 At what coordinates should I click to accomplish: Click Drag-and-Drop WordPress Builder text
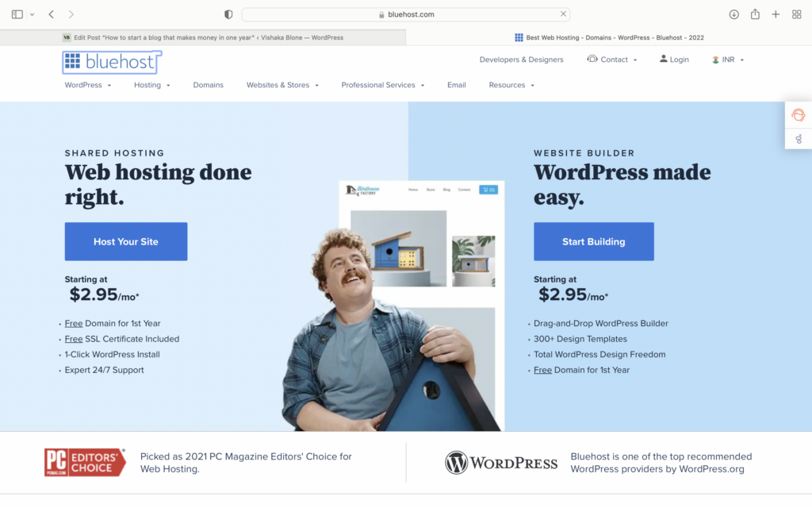[x=601, y=324]
